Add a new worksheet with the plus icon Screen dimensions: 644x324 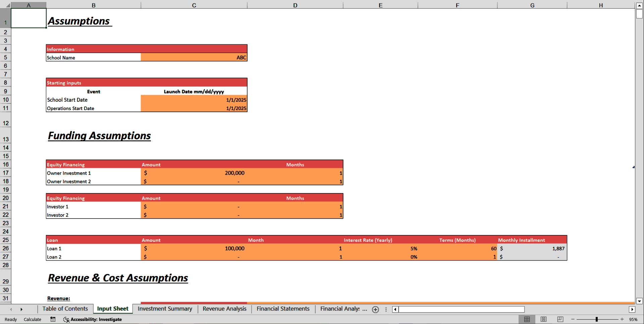pos(375,310)
